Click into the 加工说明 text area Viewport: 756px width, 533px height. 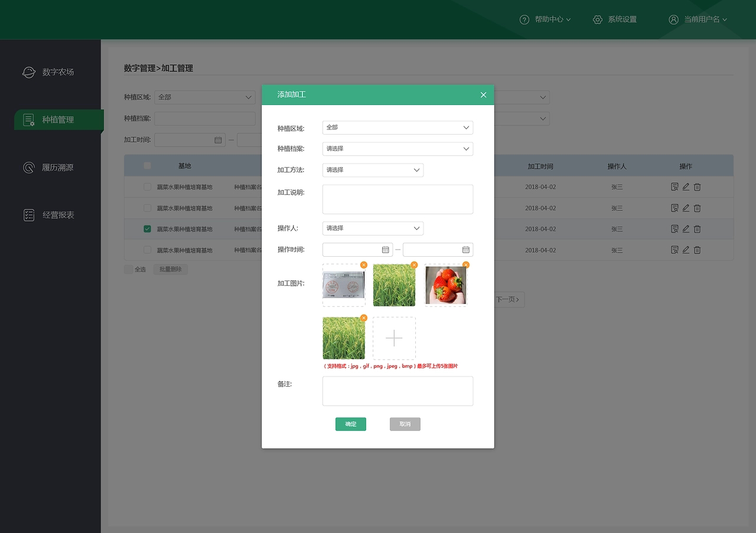[x=397, y=200]
